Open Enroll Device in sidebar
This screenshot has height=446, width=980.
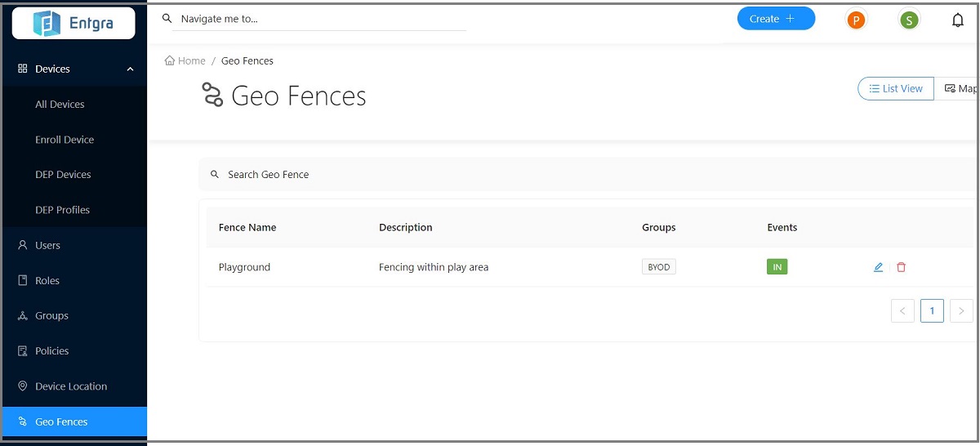(65, 140)
